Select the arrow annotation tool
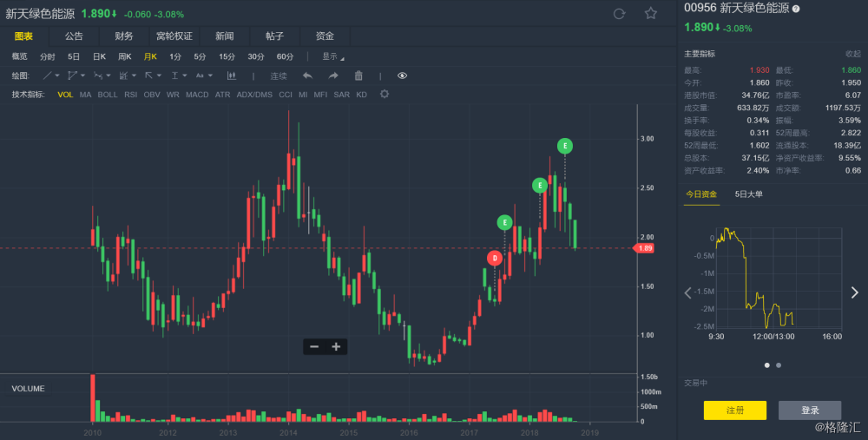The width and height of the screenshot is (868, 440). click(149, 76)
